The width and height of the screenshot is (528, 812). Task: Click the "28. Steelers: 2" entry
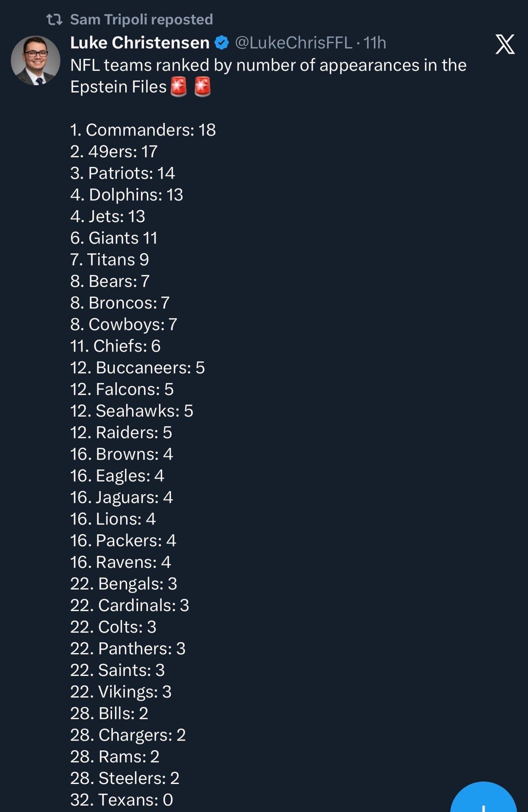click(125, 778)
